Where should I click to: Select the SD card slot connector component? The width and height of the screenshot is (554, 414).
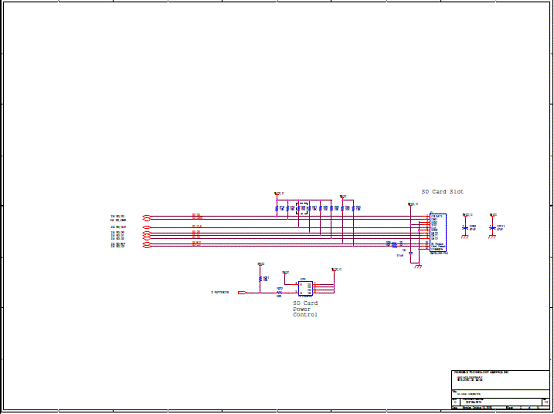point(438,232)
